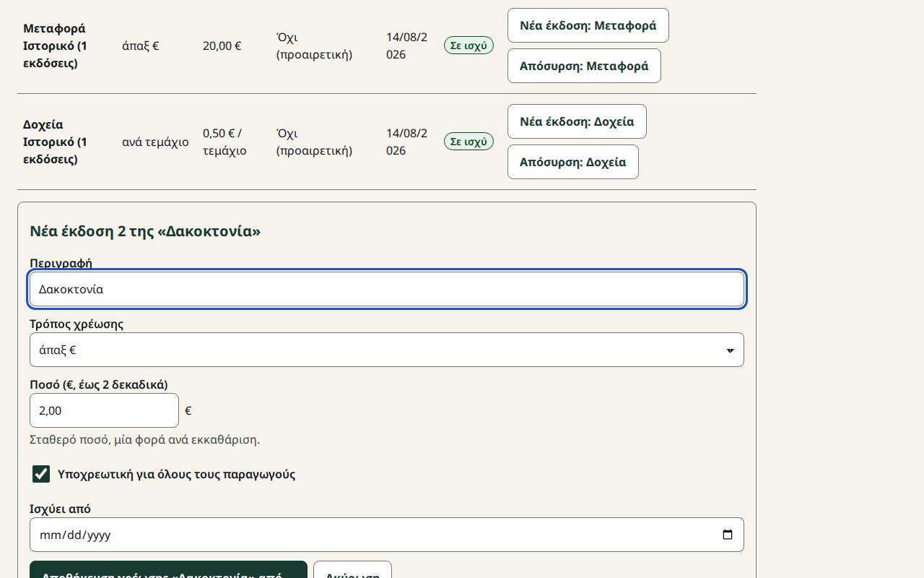Click Νέα έκδοση: Μεταφορά button
Image resolution: width=924 pixels, height=578 pixels.
pos(588,25)
